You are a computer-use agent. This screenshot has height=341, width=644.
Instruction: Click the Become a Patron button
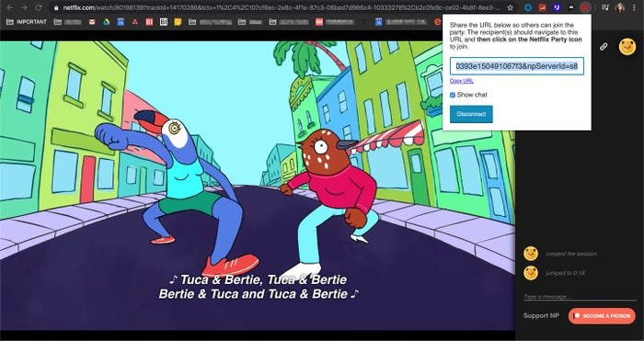point(602,316)
